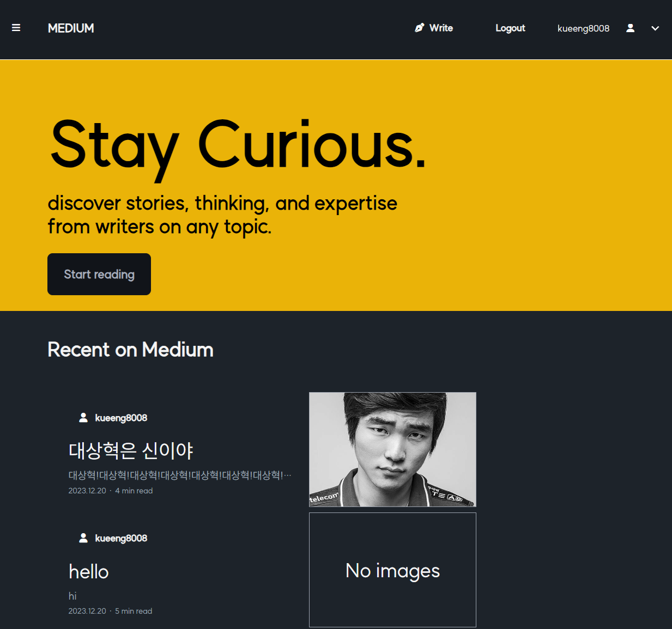Click author icon on hello post

coord(83,538)
